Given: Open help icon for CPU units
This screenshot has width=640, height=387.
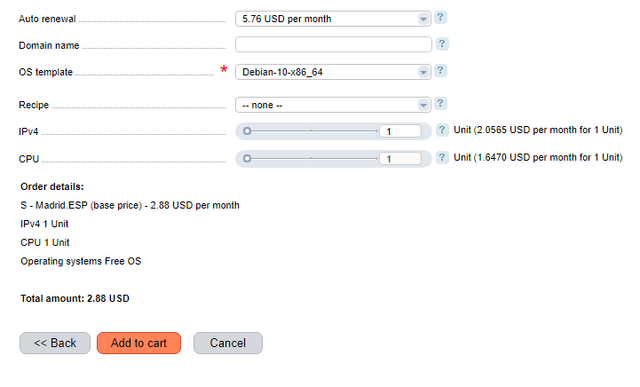Looking at the screenshot, I should 442,158.
